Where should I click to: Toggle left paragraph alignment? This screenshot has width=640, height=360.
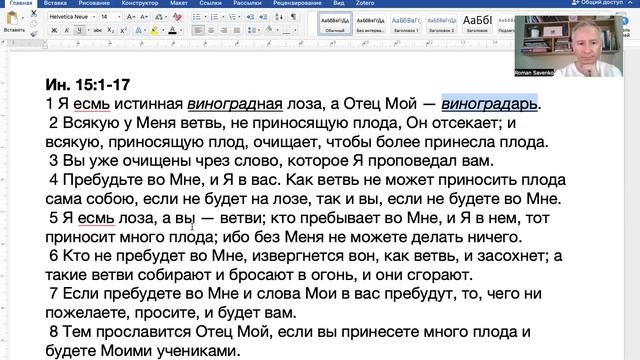pos(198,30)
